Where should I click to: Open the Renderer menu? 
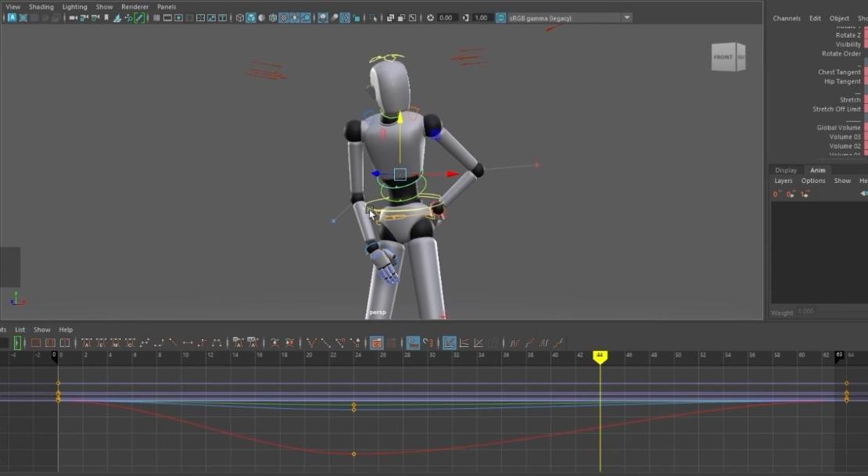point(135,6)
